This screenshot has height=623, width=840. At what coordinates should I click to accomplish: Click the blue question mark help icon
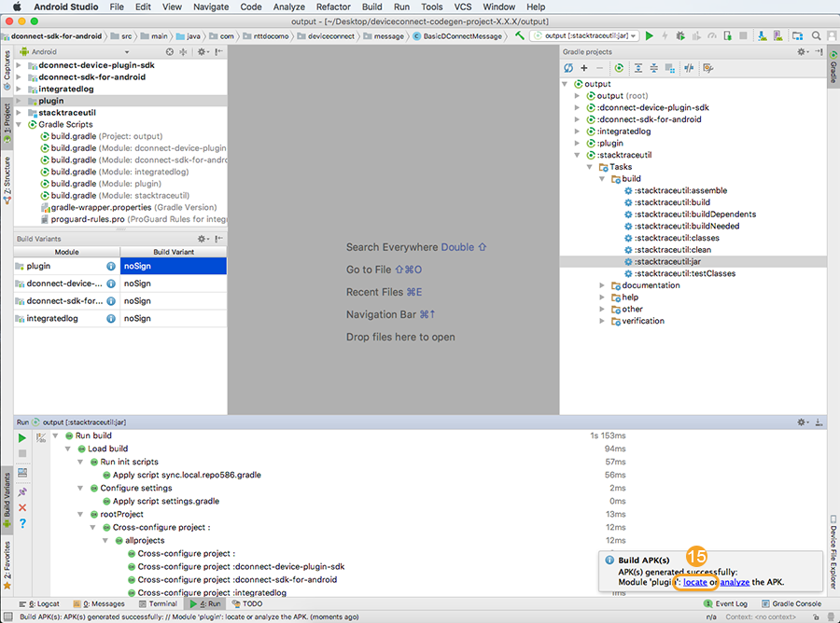[x=22, y=523]
